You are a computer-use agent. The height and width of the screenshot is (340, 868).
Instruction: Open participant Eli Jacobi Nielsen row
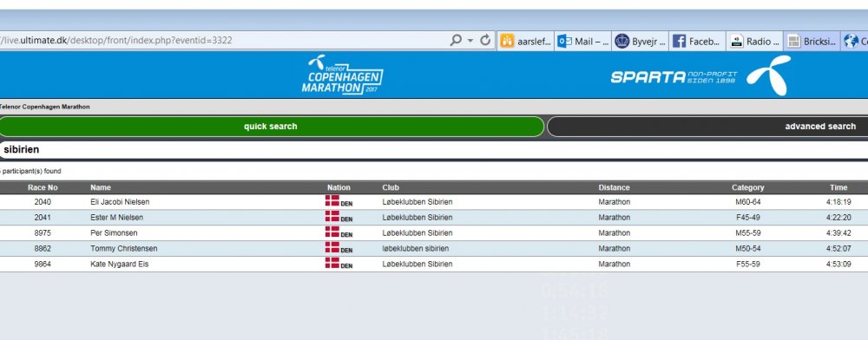click(434, 202)
